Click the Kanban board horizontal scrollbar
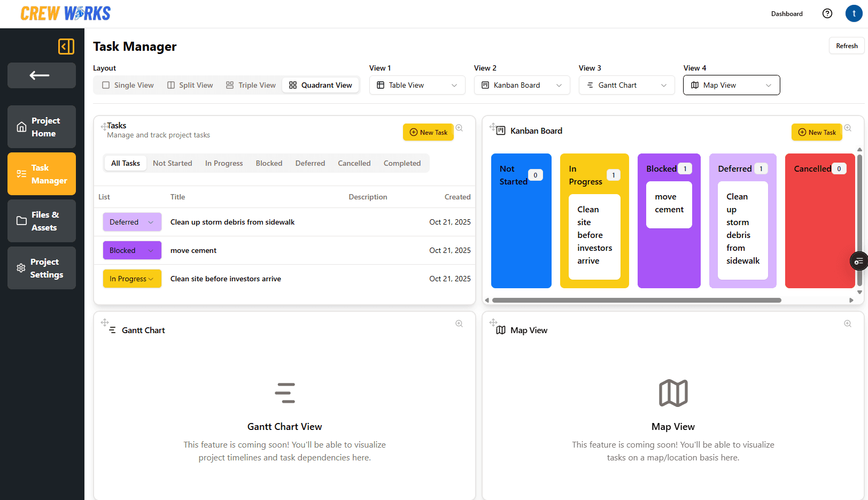 tap(636, 300)
